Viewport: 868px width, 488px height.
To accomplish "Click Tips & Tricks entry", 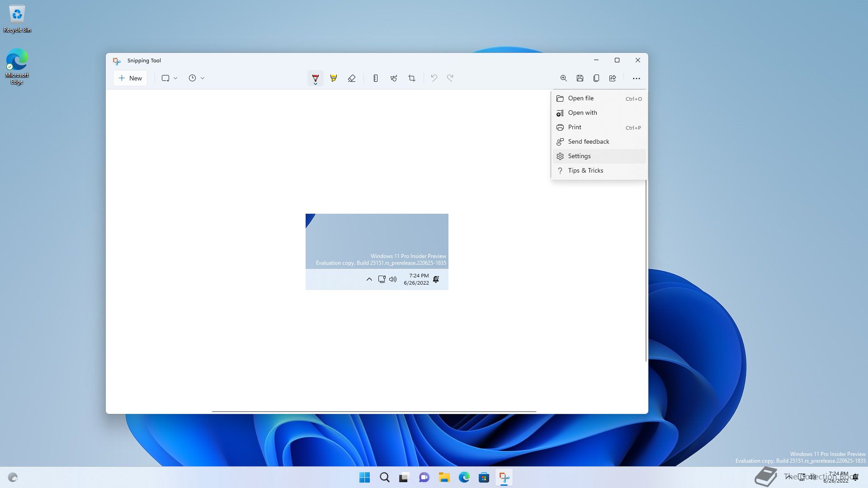I will pos(585,170).
